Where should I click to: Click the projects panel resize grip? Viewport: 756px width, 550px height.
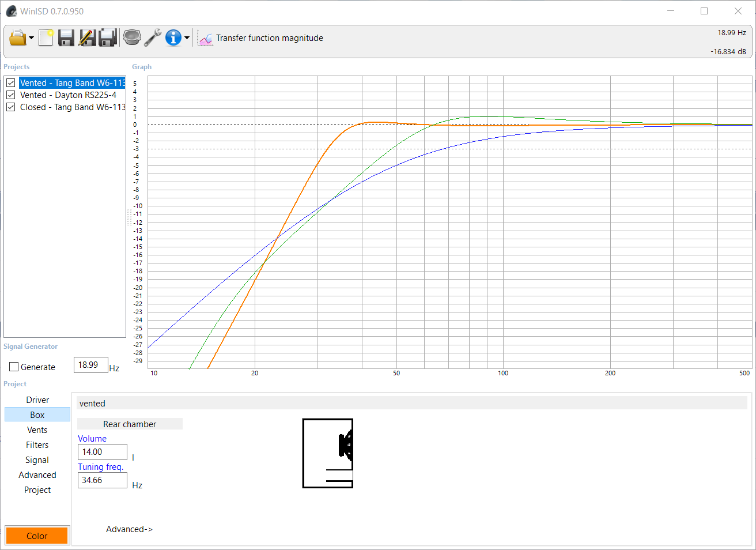pyautogui.click(x=129, y=217)
